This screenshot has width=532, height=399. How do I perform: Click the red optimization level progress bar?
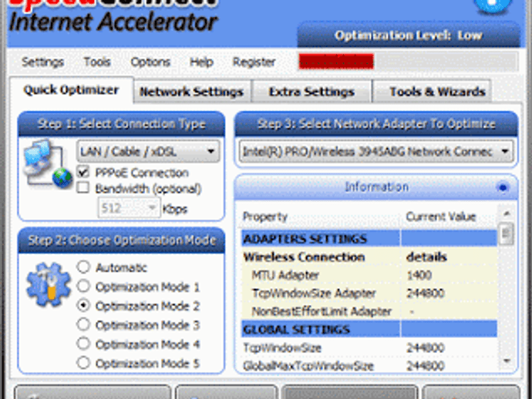pos(336,62)
